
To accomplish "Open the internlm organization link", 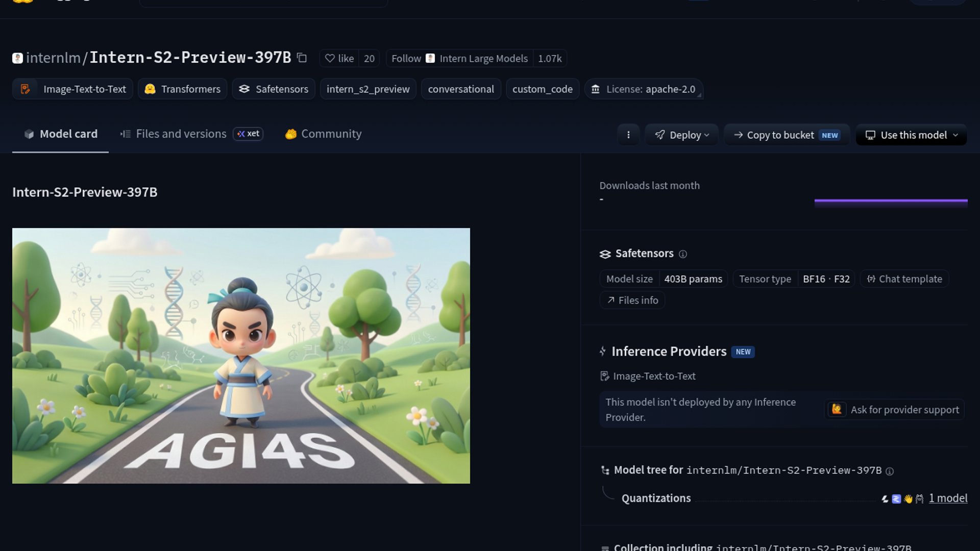I will click(x=53, y=58).
